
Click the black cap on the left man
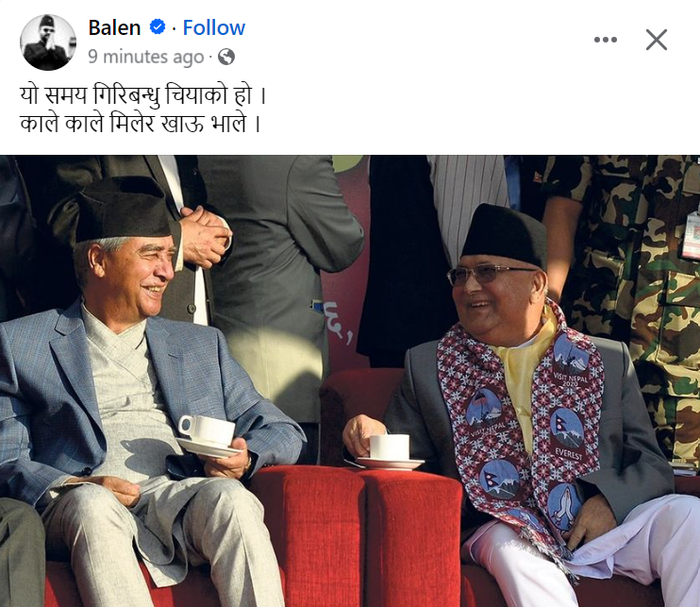(x=125, y=210)
